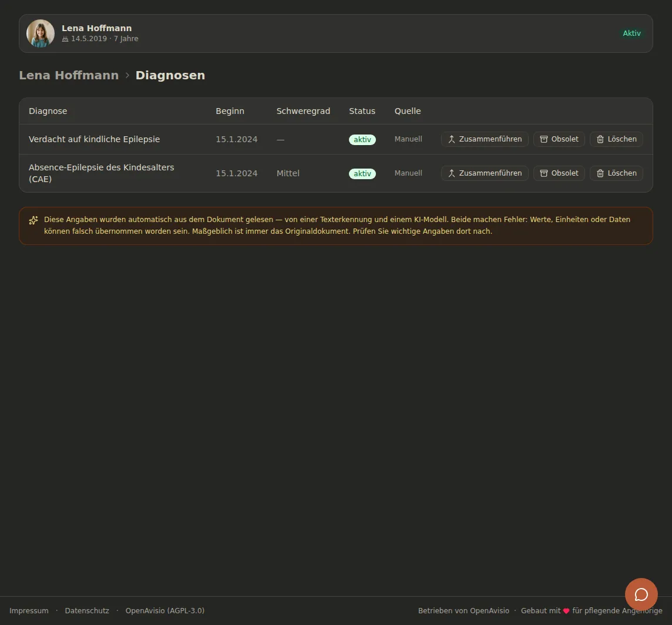This screenshot has height=625, width=672.
Task: Click Manuell in the Absence-Epilepsie row
Action: click(x=408, y=173)
